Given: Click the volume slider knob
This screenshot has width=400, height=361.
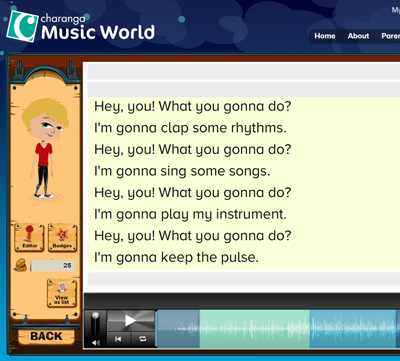Looking at the screenshot, I should coord(95,315).
